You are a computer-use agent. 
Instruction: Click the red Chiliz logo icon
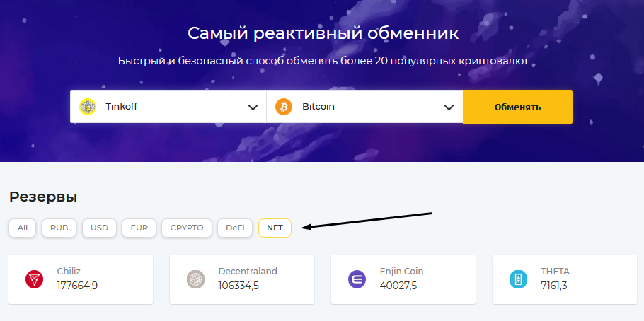pos(35,279)
